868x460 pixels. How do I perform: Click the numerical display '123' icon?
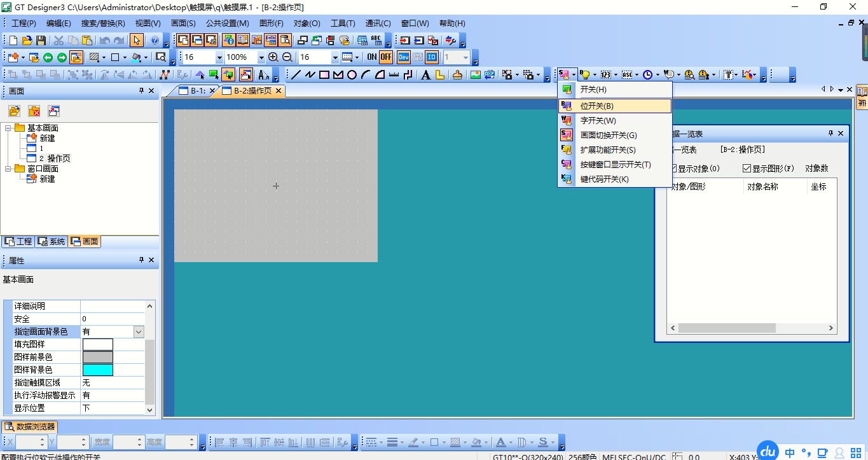606,74
